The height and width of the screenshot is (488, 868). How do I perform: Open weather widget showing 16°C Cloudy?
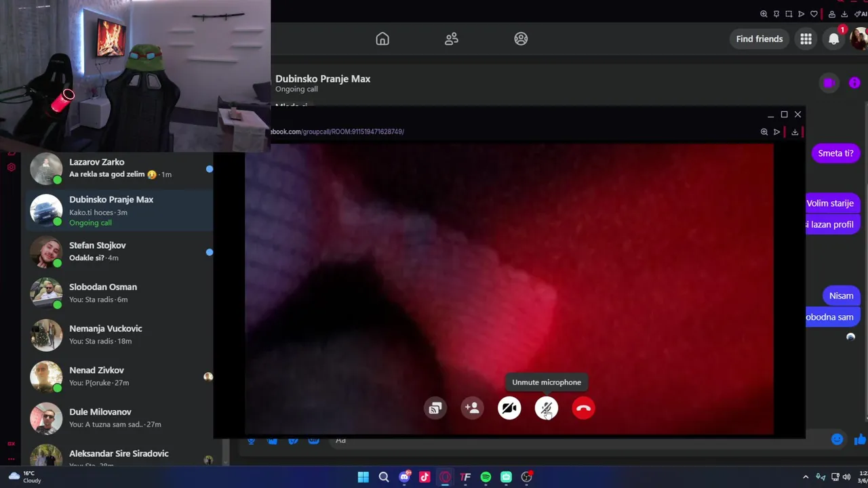tap(24, 477)
